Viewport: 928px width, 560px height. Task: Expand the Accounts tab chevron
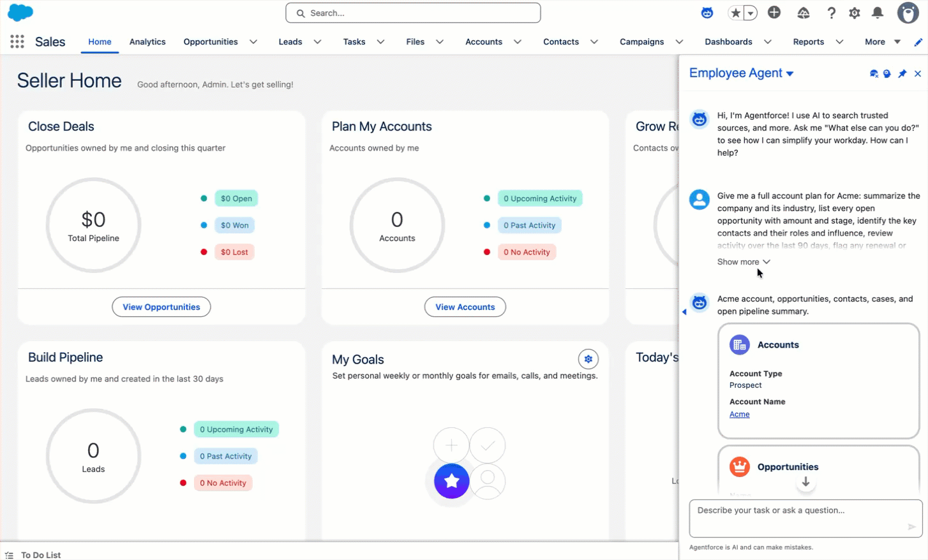(x=518, y=42)
